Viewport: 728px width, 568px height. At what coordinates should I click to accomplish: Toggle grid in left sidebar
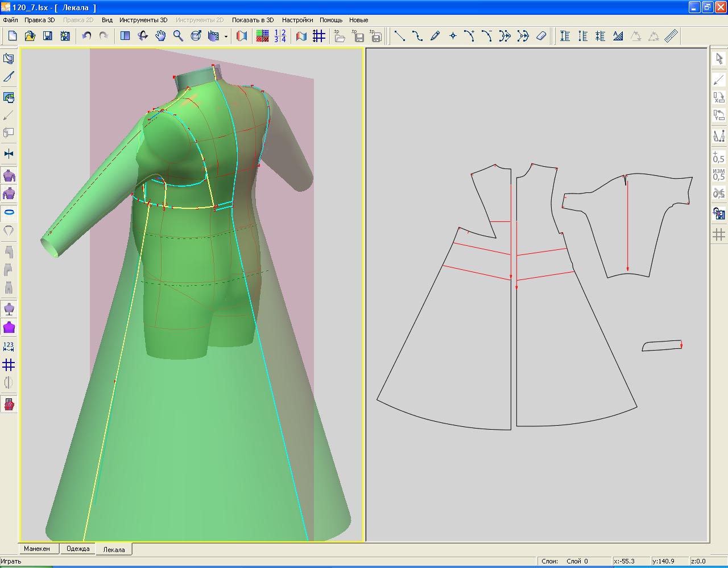(9, 365)
